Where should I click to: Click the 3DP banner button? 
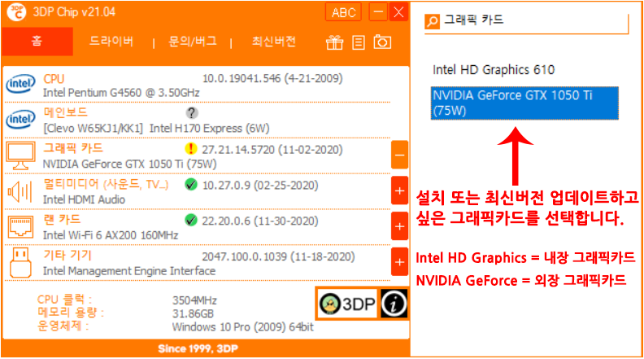pos(347,304)
